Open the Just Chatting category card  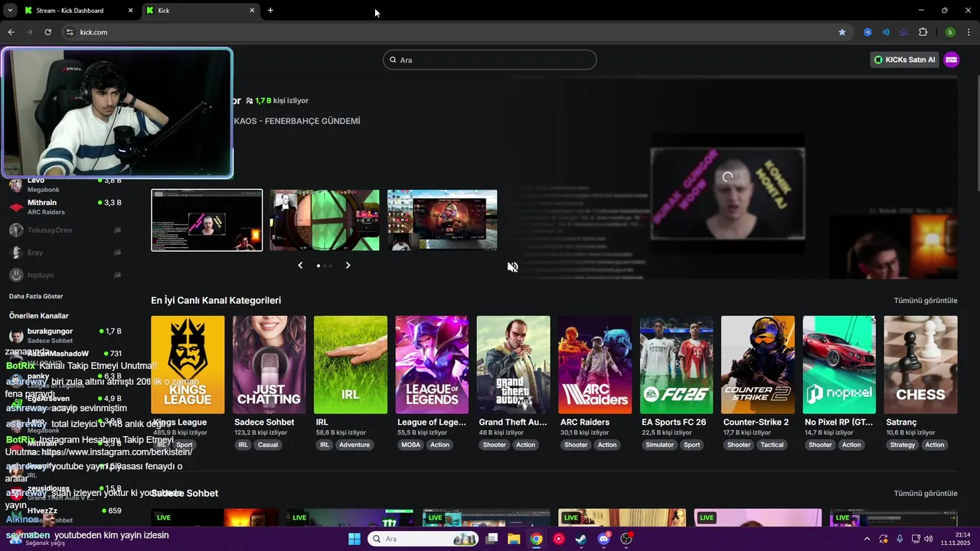tap(269, 365)
